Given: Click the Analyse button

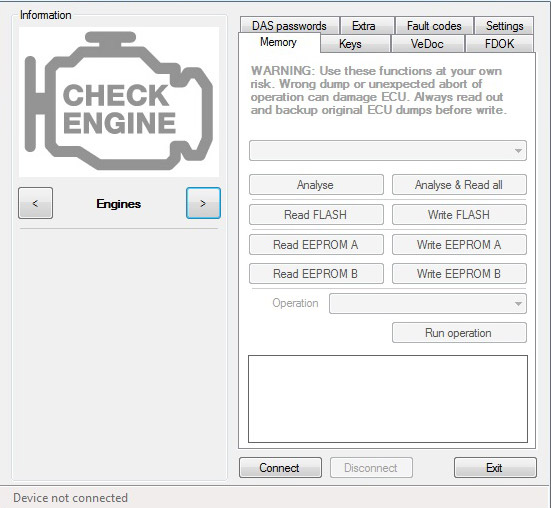Looking at the screenshot, I should [316, 184].
